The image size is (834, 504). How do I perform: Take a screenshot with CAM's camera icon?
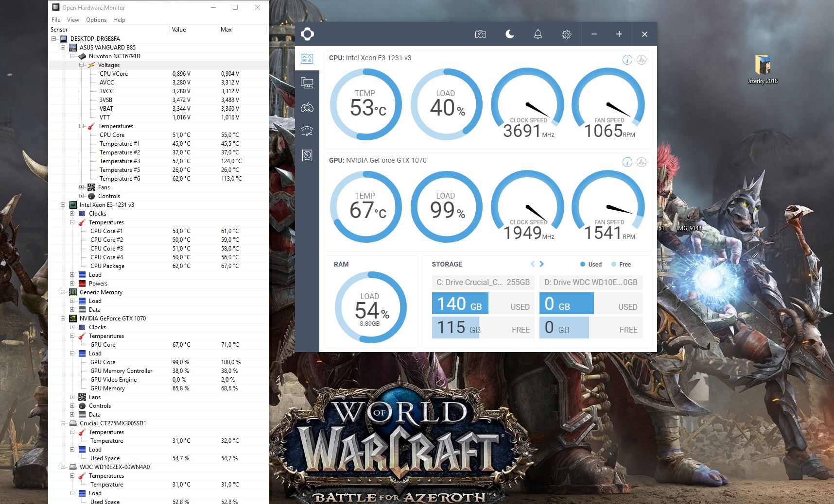(x=480, y=34)
